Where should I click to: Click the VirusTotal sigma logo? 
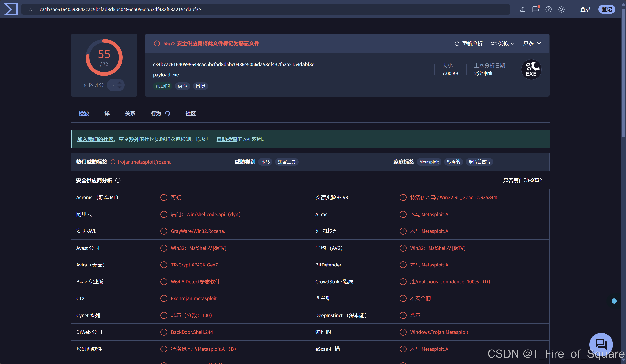pyautogui.click(x=11, y=9)
